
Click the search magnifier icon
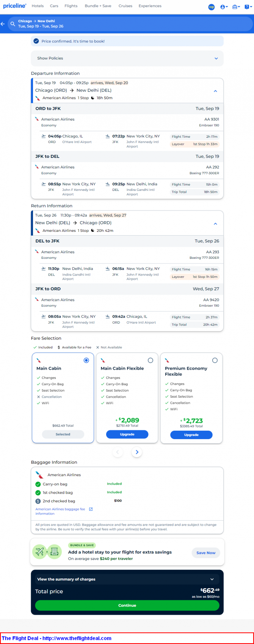coord(13,24)
